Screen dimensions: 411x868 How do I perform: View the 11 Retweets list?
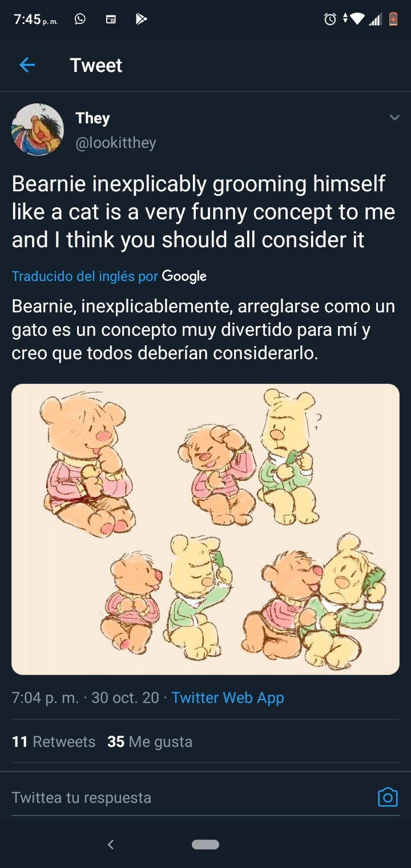pos(54,741)
